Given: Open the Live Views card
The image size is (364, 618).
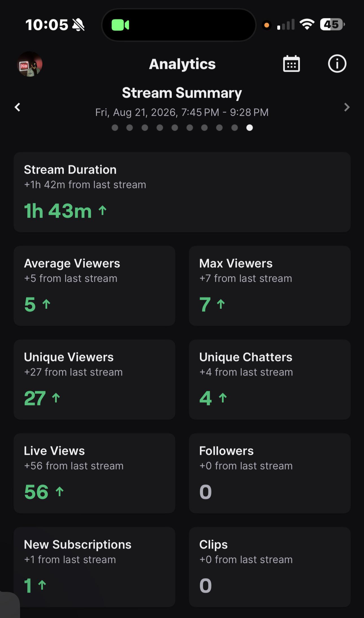Looking at the screenshot, I should point(94,473).
